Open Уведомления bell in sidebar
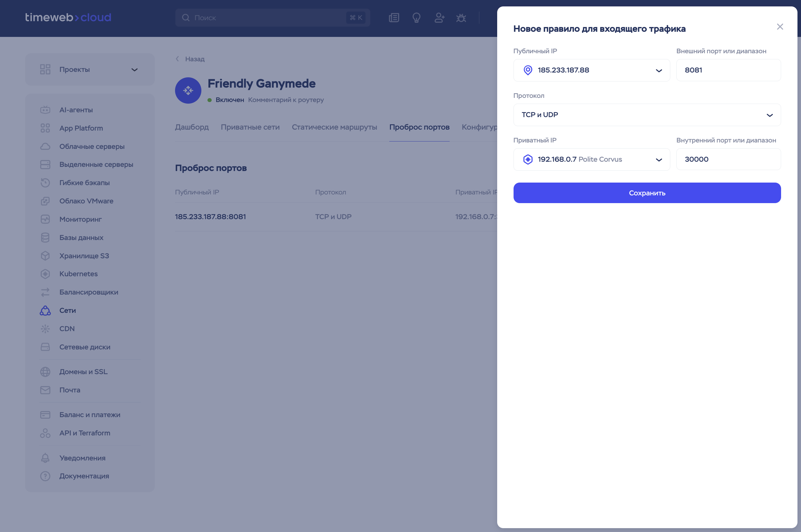Viewport: 801px width, 532px height. pyautogui.click(x=82, y=458)
